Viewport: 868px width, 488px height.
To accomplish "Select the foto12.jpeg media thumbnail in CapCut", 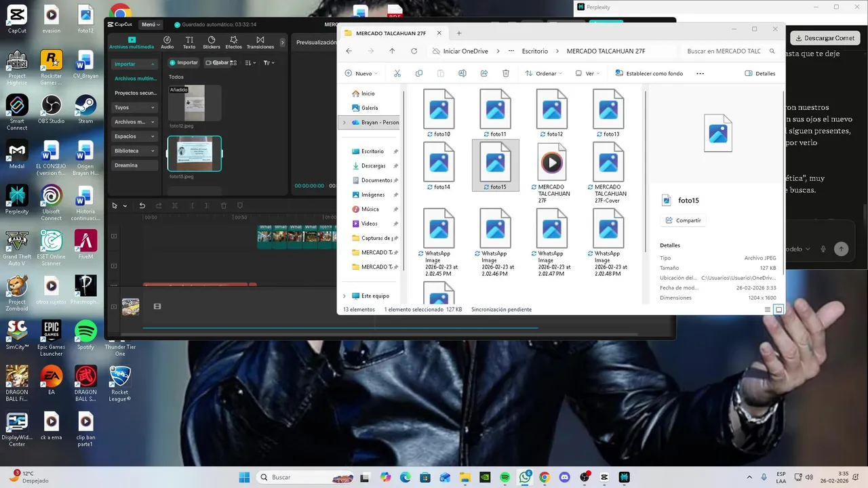I will [195, 103].
